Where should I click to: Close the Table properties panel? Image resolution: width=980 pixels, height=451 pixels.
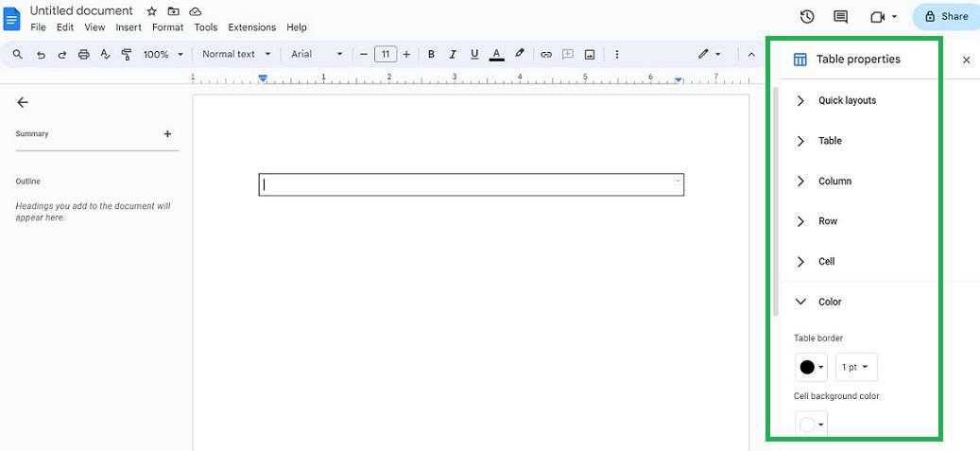pos(966,61)
